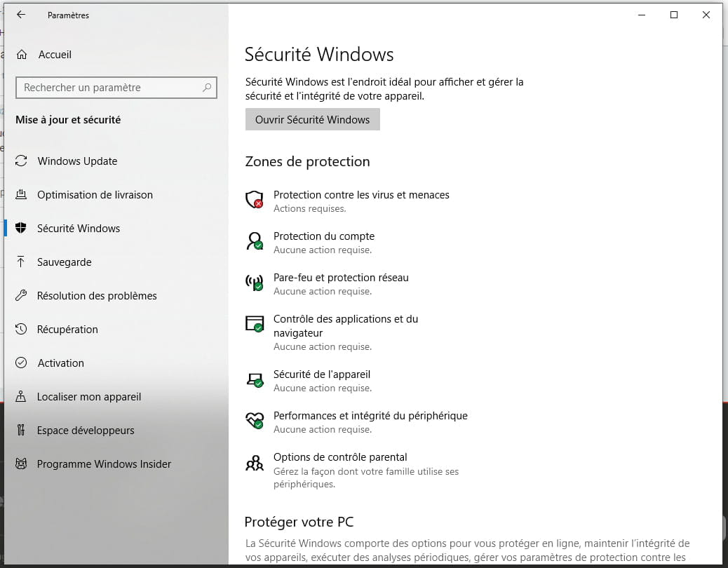Minimize the Paramètres window
This screenshot has height=568, width=728.
coord(642,15)
